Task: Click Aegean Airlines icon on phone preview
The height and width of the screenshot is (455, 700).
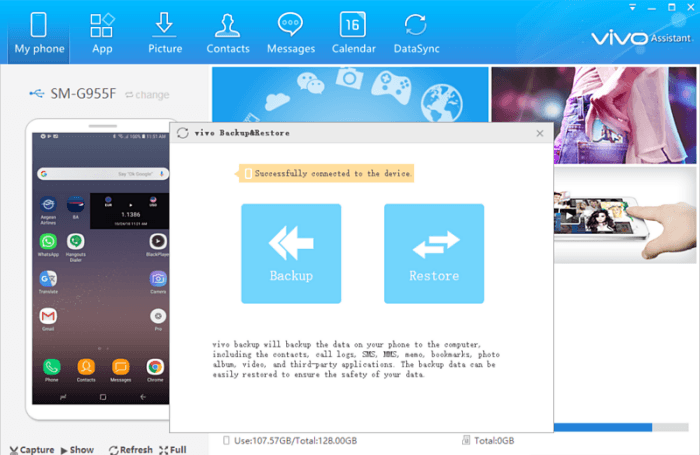Action: [48, 205]
